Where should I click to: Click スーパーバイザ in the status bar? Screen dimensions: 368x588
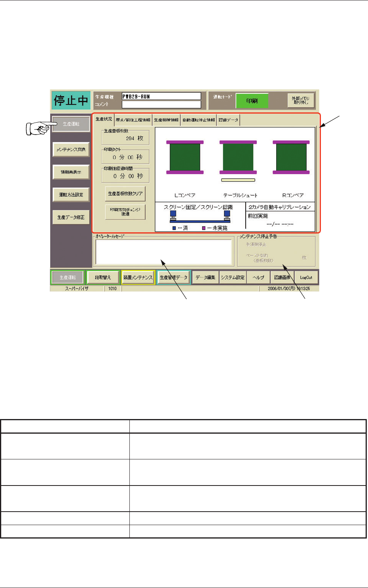77,289
